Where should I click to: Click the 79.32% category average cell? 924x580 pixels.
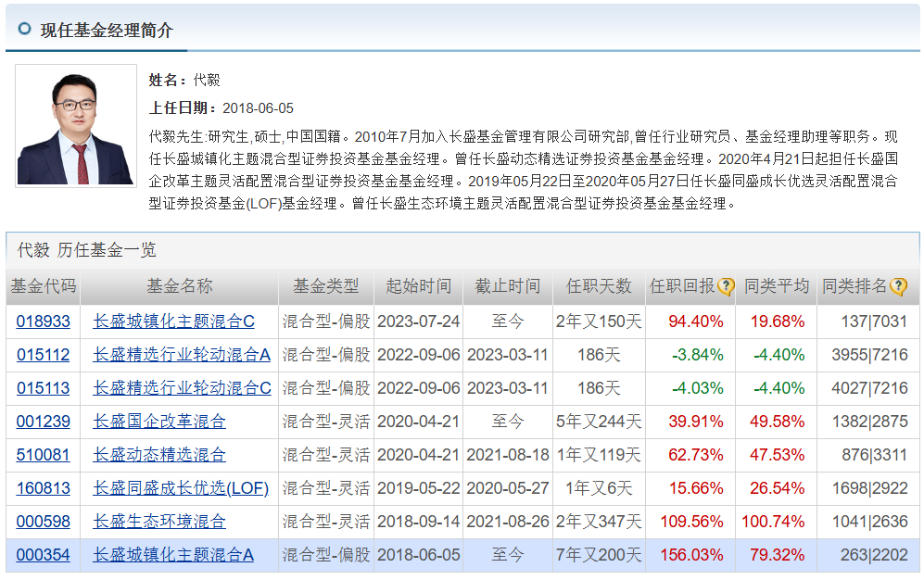[778, 555]
